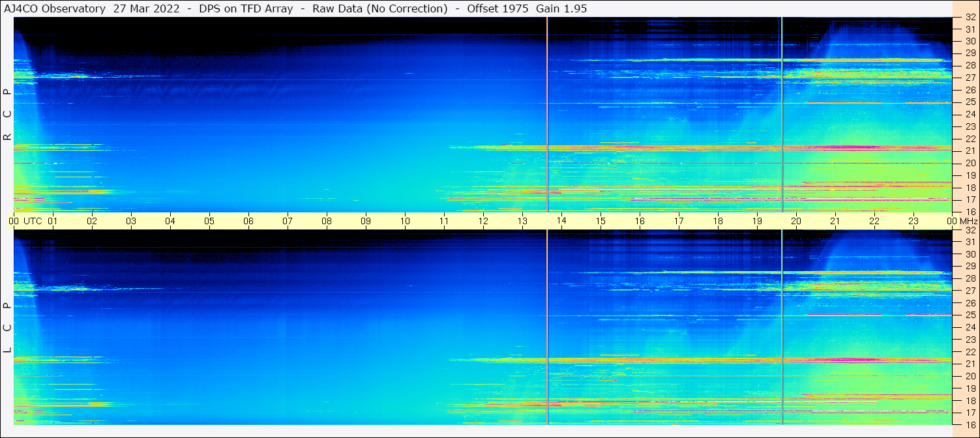The width and height of the screenshot is (980, 438).
Task: Click hour label '14' on time axis
Action: tap(561, 221)
